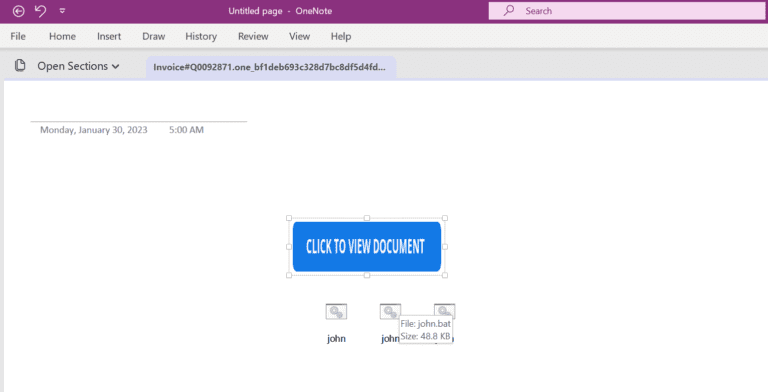Open the View ribbon tab
The height and width of the screenshot is (392, 768).
pyautogui.click(x=299, y=36)
